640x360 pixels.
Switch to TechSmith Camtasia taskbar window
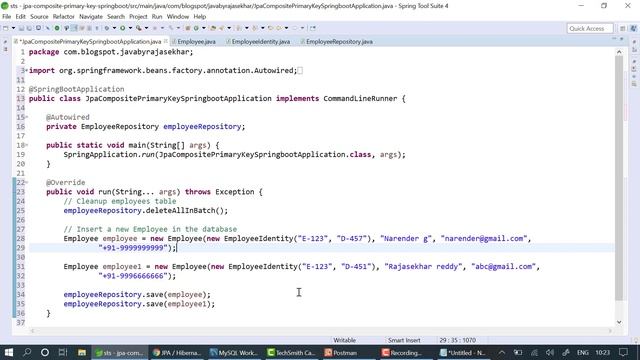point(291,352)
